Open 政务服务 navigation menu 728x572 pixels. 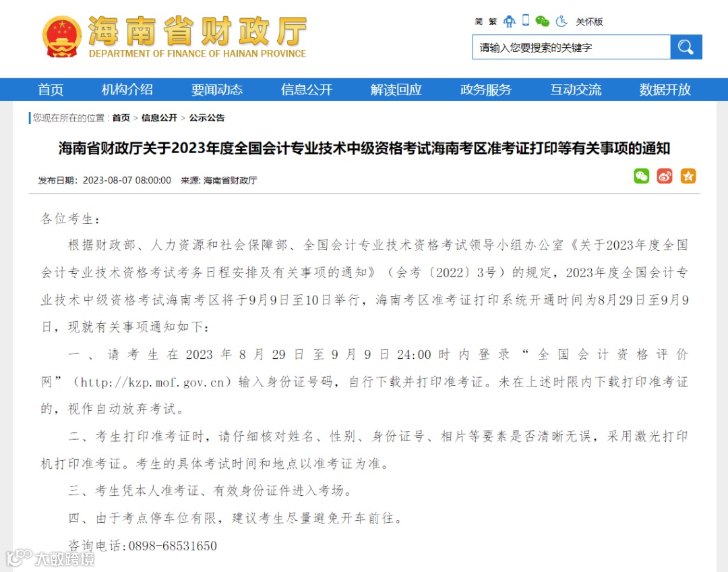click(x=485, y=89)
